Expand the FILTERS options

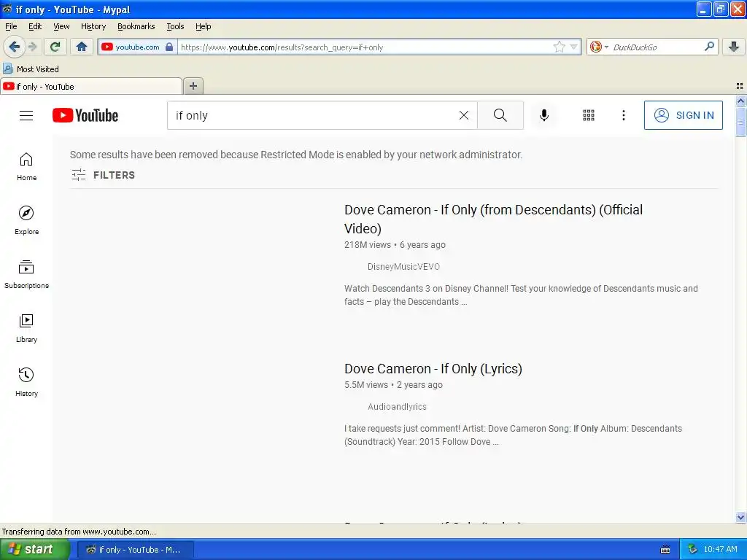tap(103, 175)
